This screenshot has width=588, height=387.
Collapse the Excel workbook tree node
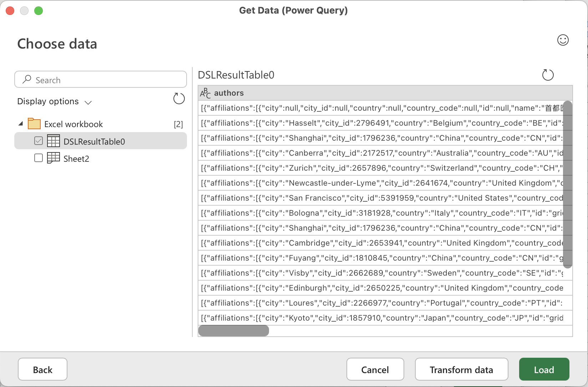(21, 123)
